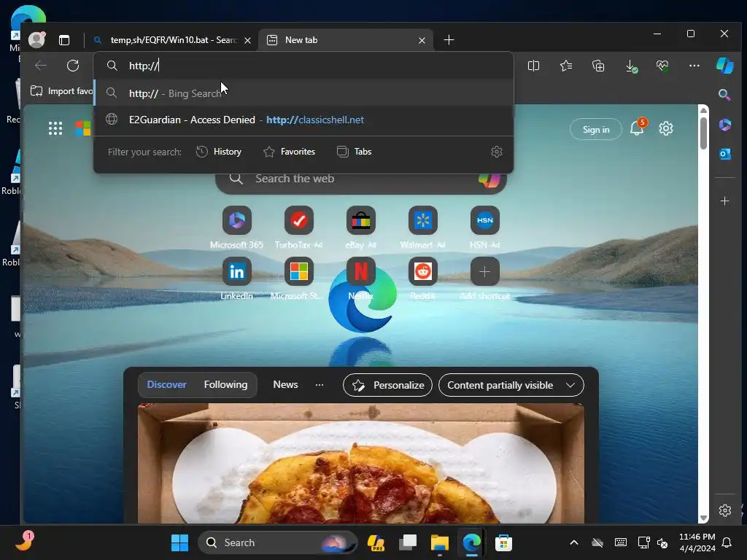This screenshot has width=747, height=560.
Task: Open Task View on the taskbar
Action: 408,542
